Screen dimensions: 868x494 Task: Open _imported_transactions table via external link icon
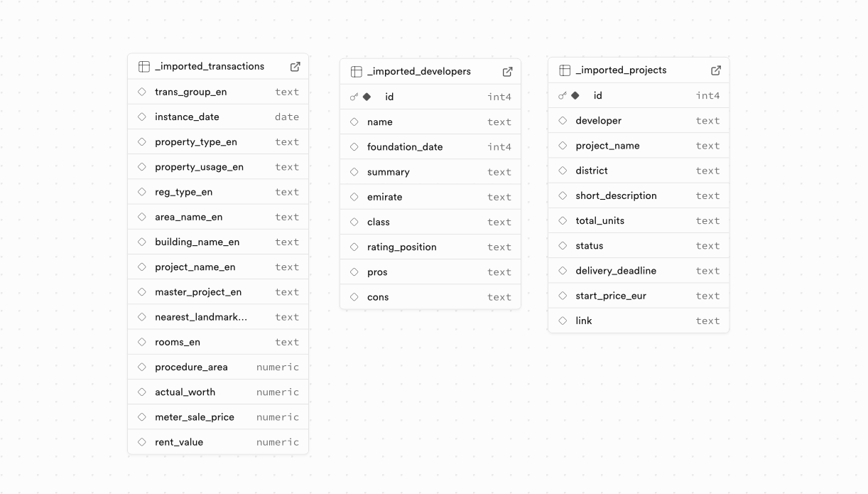coord(295,66)
